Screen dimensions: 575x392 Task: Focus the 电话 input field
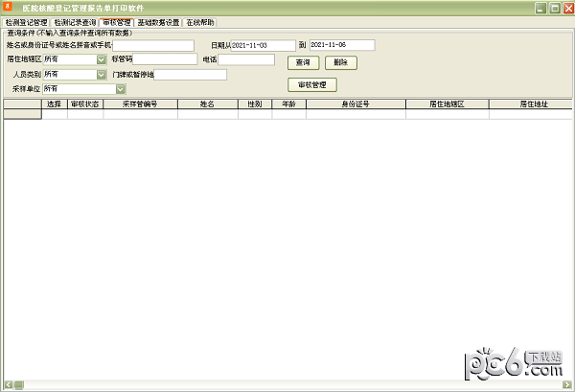[x=246, y=59]
